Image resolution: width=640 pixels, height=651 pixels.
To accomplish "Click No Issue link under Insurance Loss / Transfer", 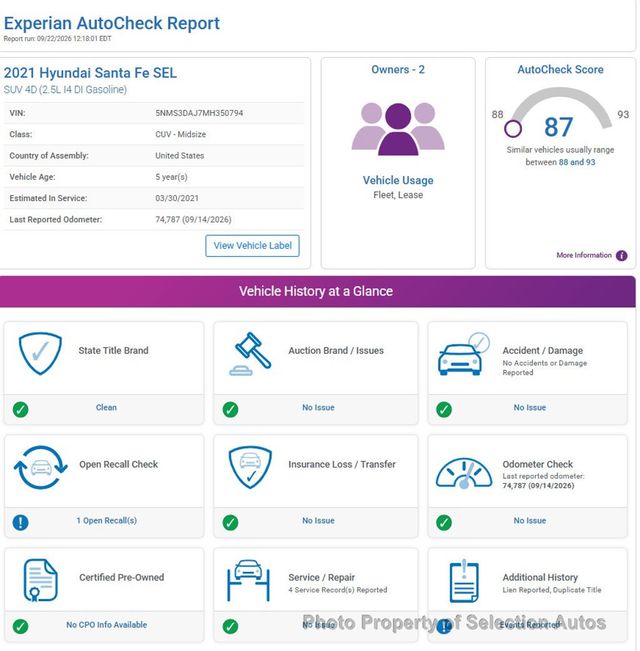I will click(x=318, y=520).
